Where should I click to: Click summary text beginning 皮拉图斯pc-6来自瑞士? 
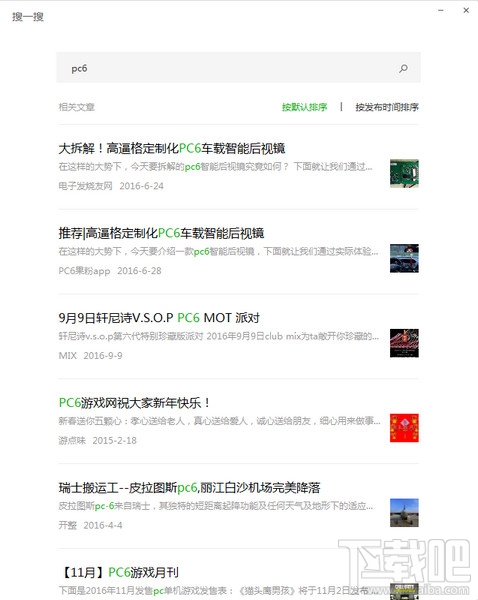point(216,506)
